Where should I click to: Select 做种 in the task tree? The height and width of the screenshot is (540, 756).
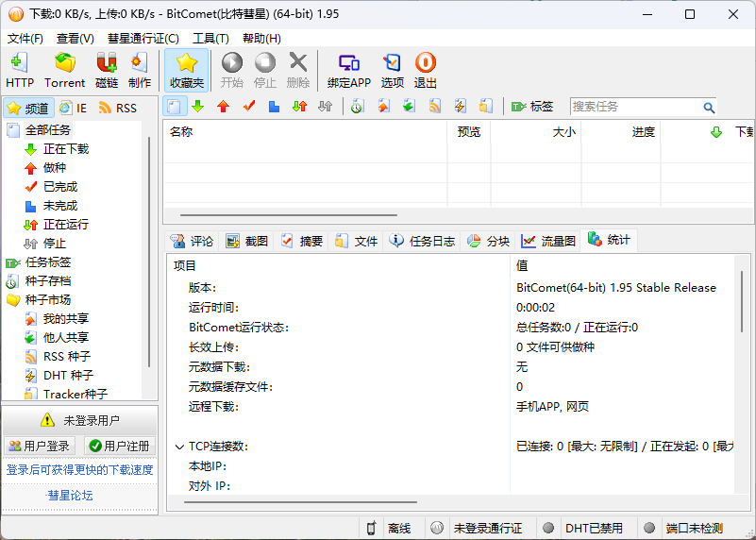55,168
